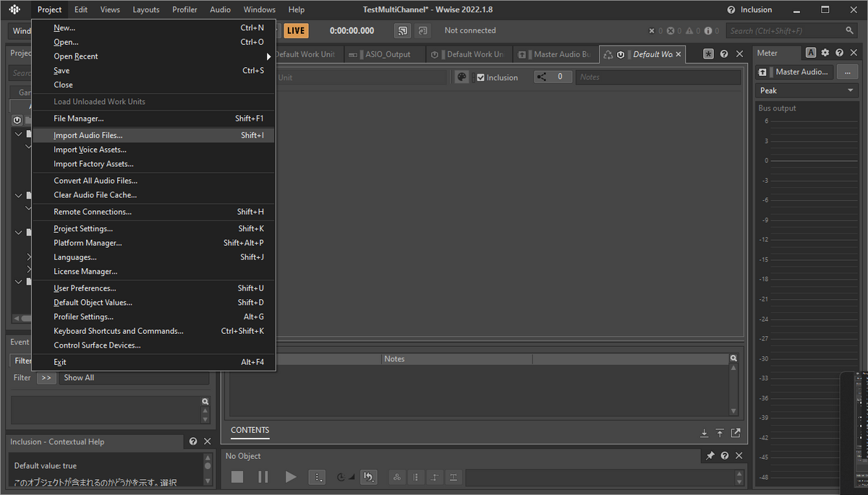Viewport: 868px width, 495px height.
Task: Toggle the Inclusion checkbox
Action: 480,77
